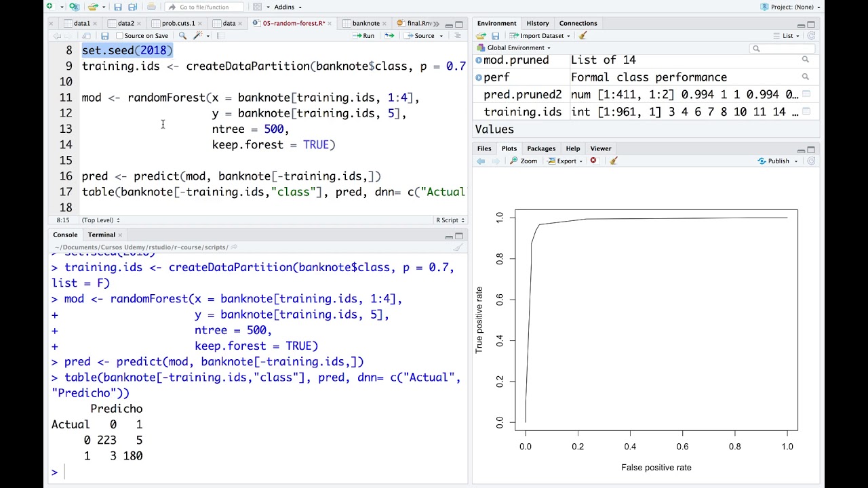The image size is (868, 488).
Task: Open the Export dropdown in Plots
Action: click(x=566, y=161)
